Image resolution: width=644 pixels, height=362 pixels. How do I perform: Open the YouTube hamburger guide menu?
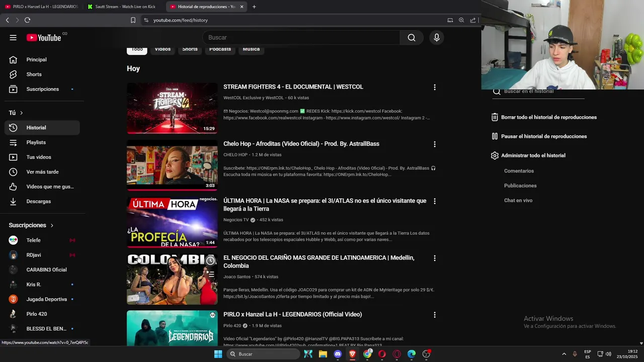[13, 38]
